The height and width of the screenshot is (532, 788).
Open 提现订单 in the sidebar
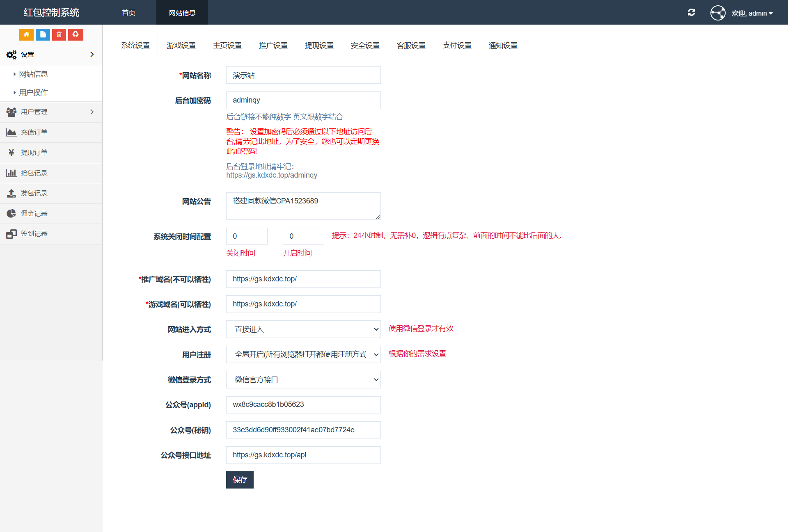(34, 152)
